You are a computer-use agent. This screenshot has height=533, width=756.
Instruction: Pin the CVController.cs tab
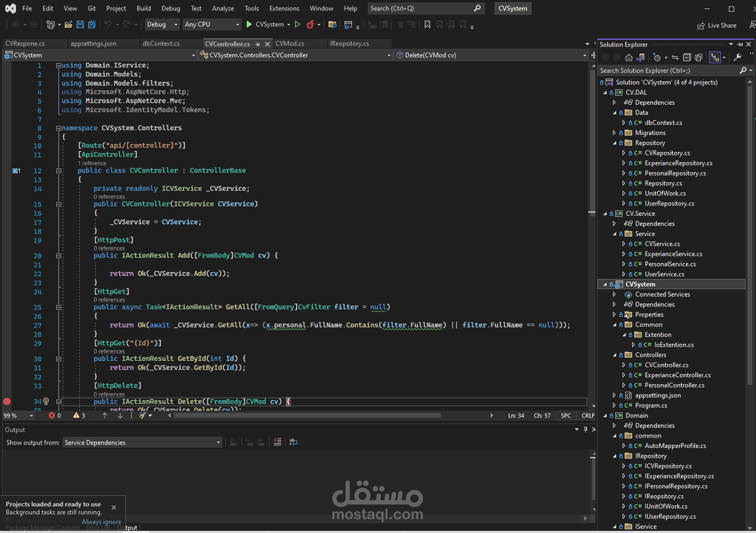258,44
